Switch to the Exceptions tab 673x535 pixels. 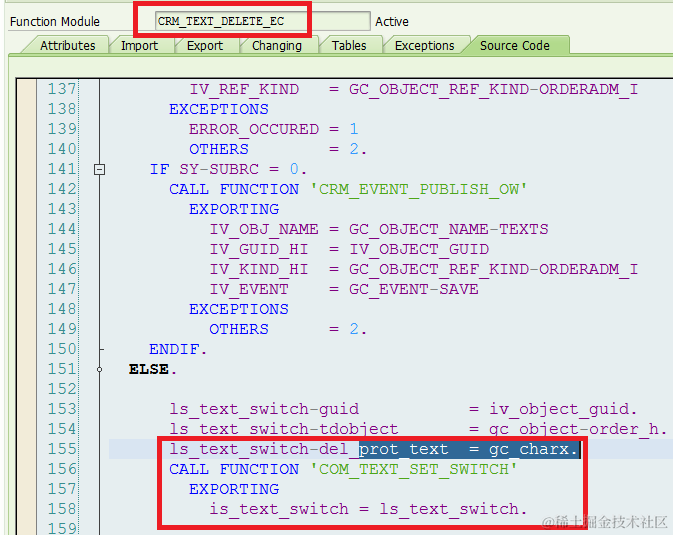point(424,46)
